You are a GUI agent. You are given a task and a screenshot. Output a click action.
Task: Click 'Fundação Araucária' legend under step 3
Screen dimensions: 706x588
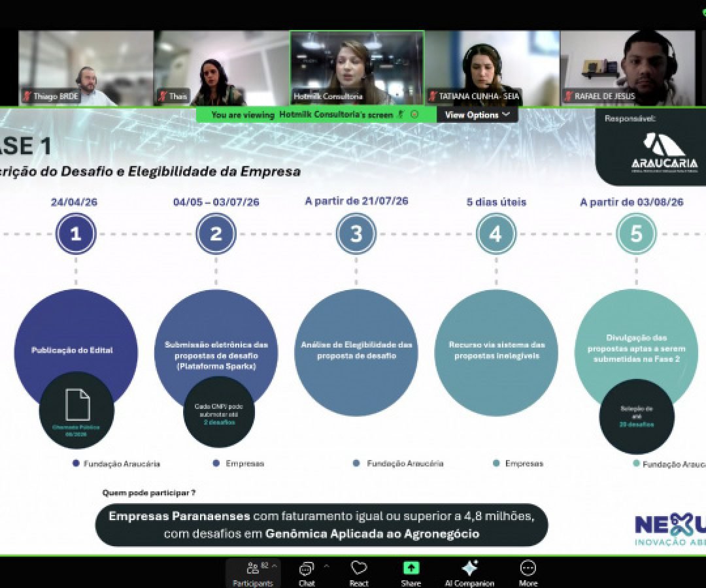tap(405, 463)
